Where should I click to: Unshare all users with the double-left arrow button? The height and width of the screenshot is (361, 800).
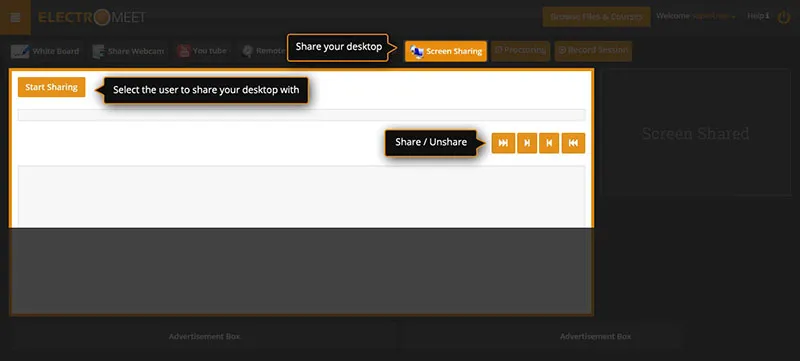[573, 143]
